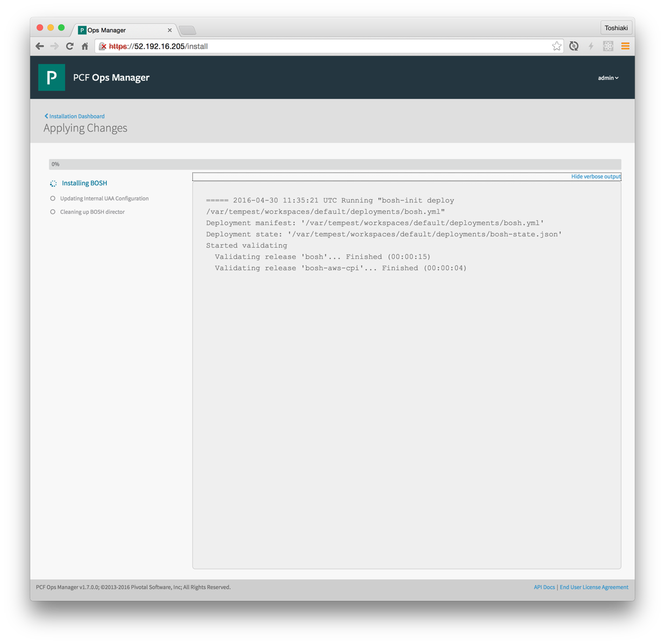This screenshot has height=644, width=665.
Task: Open the Toshiaki profile button
Action: click(x=616, y=28)
